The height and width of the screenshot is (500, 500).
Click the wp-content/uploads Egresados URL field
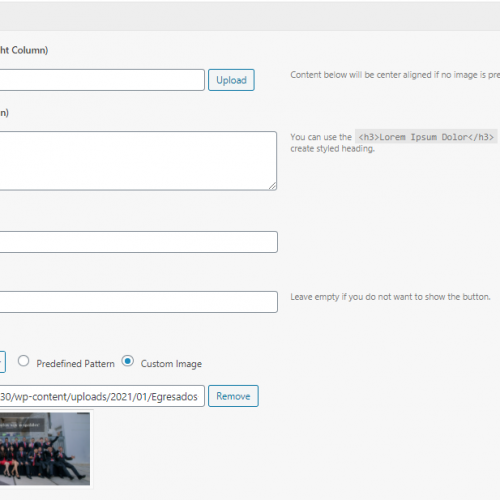[x=102, y=396]
